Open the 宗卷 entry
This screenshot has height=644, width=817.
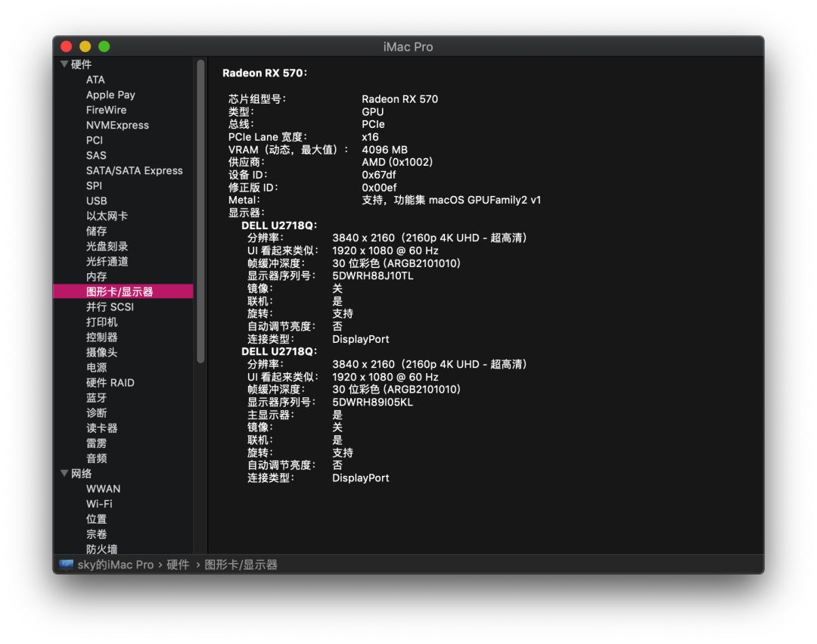[x=96, y=534]
